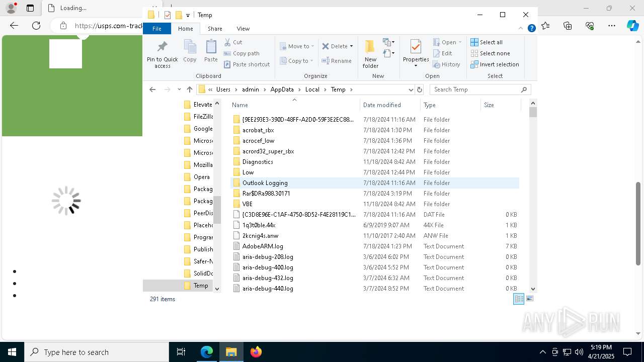Click Pin to Quick access icon
This screenshot has height=362, width=644.
pos(162,53)
